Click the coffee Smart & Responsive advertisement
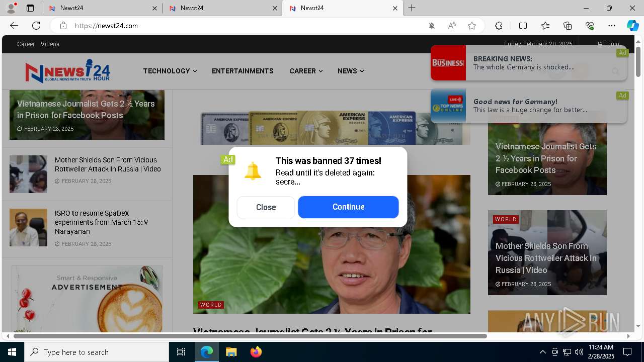This screenshot has height=362, width=644. pyautogui.click(x=87, y=299)
